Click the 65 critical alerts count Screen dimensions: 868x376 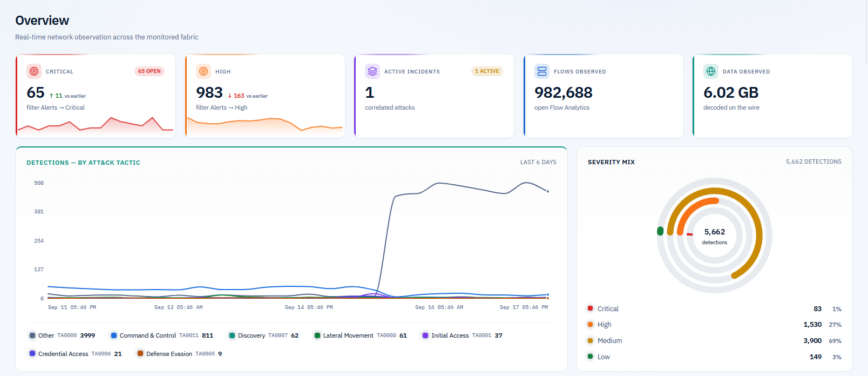(x=36, y=93)
